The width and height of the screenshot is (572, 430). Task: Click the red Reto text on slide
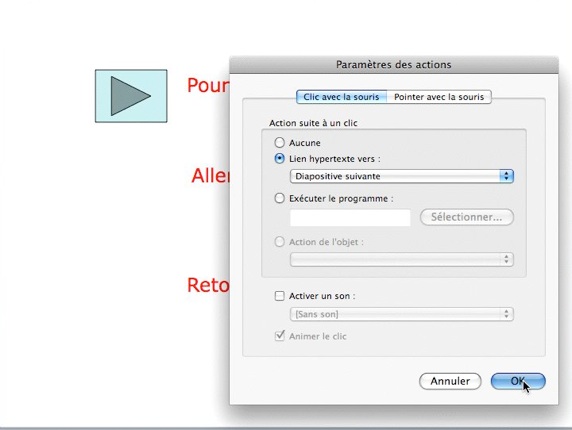click(x=208, y=285)
